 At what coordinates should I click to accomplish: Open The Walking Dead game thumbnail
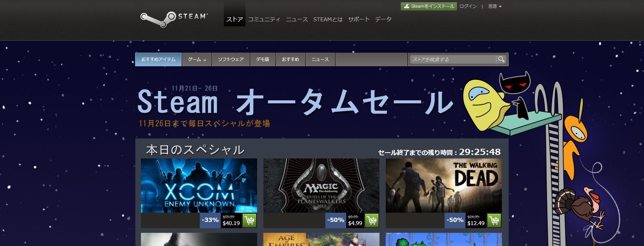click(443, 185)
